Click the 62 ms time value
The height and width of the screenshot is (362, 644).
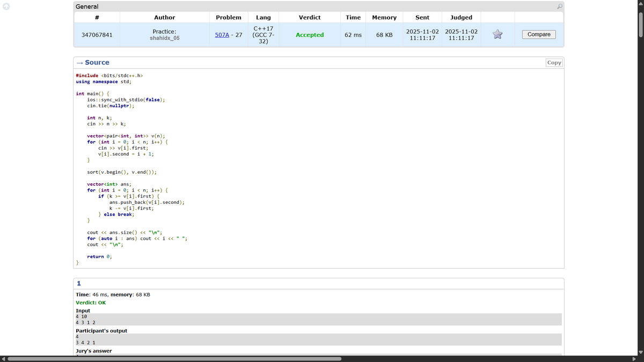click(x=353, y=35)
